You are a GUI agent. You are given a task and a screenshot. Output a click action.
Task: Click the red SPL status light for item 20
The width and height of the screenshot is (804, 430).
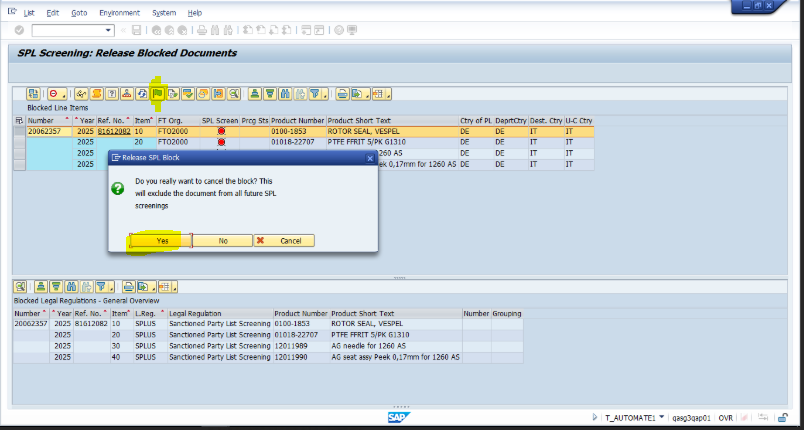pos(221,142)
